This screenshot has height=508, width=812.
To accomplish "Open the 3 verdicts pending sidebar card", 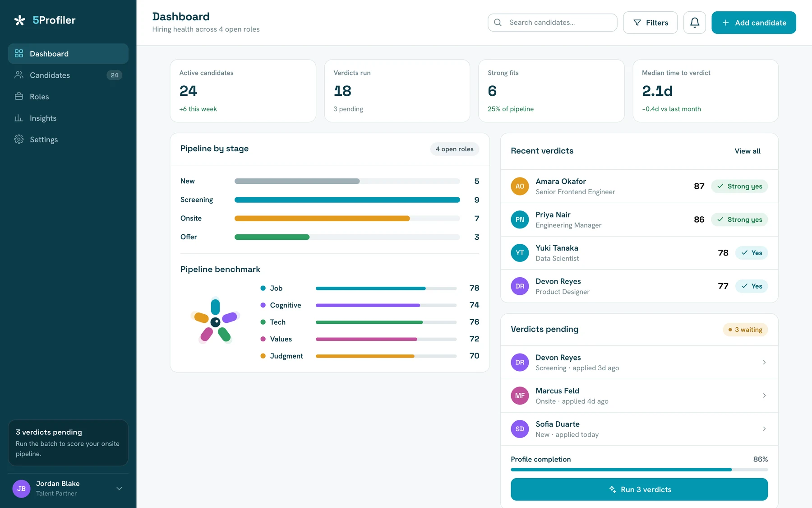I will click(x=68, y=443).
